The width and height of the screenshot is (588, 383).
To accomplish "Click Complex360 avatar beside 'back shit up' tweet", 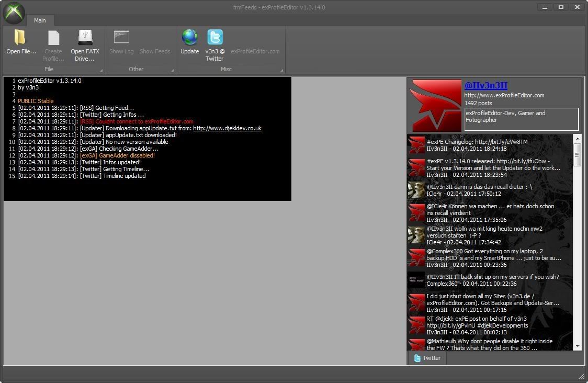I will (416, 280).
